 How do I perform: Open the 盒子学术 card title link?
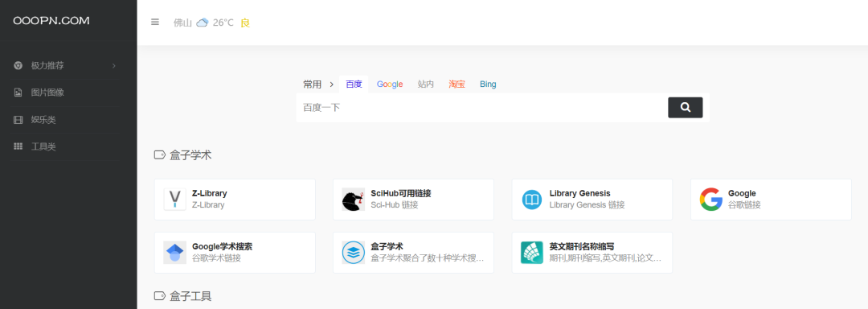coord(387,246)
